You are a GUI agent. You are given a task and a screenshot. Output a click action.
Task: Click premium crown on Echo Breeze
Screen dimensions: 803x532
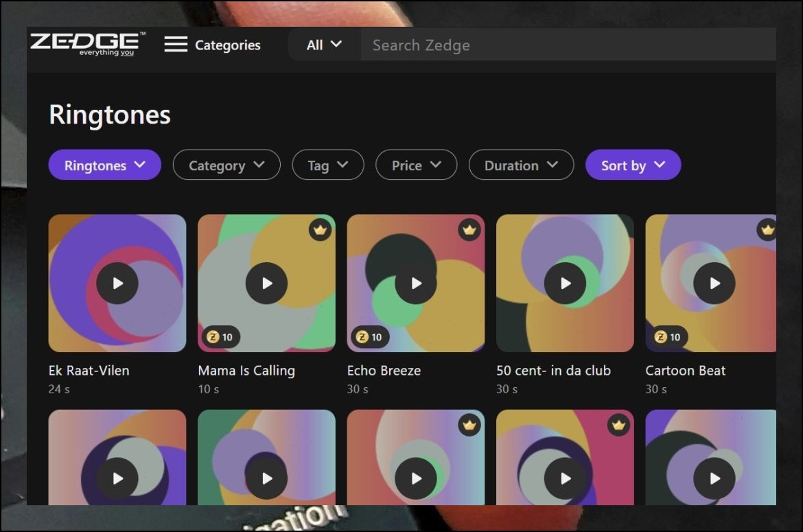tap(469, 230)
